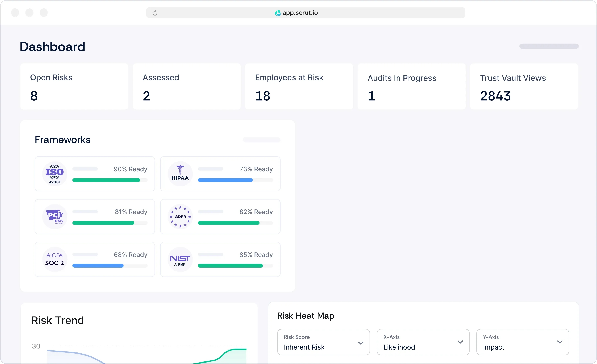This screenshot has height=364, width=597.
Task: Expand the X-Axis Likelihood dropdown
Action: click(x=423, y=342)
